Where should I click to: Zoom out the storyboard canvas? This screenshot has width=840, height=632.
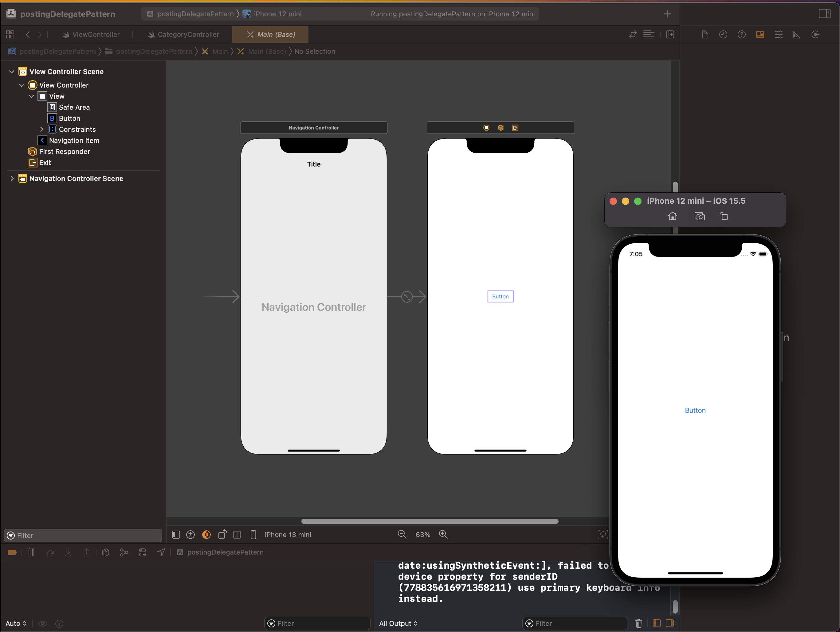point(402,534)
